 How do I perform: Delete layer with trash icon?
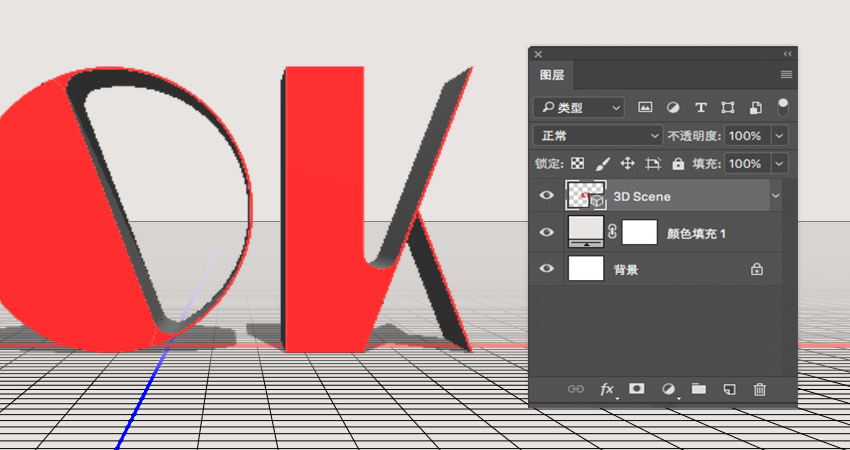(759, 389)
